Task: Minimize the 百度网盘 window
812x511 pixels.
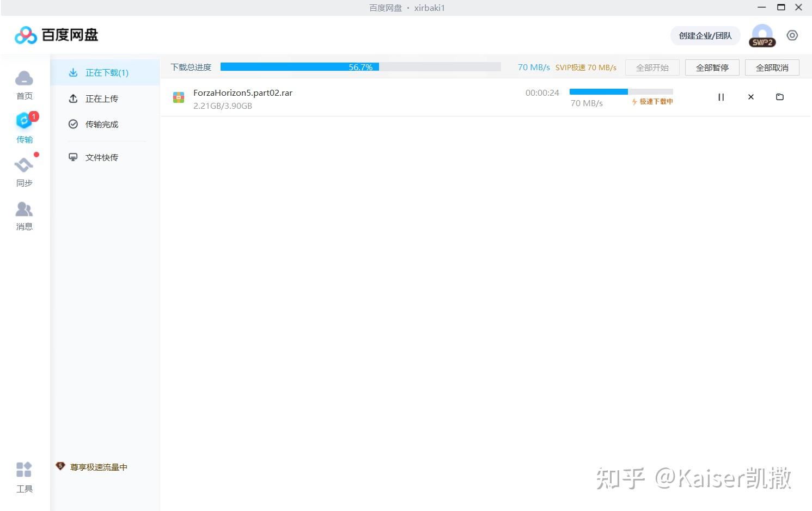Action: pos(762,8)
